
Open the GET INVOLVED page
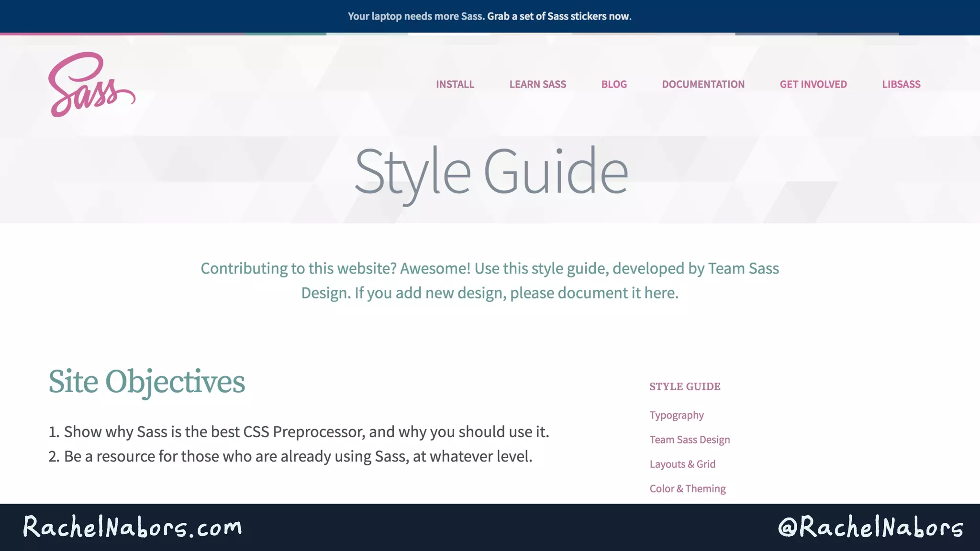point(813,84)
